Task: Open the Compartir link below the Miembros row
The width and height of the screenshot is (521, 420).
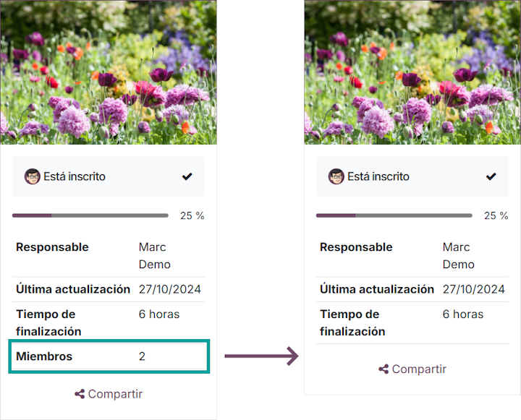Action: 115,394
